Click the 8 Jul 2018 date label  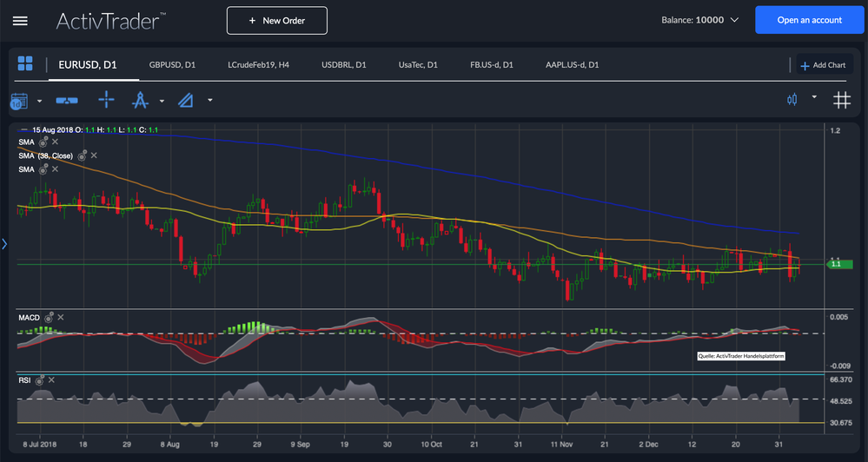click(x=40, y=445)
